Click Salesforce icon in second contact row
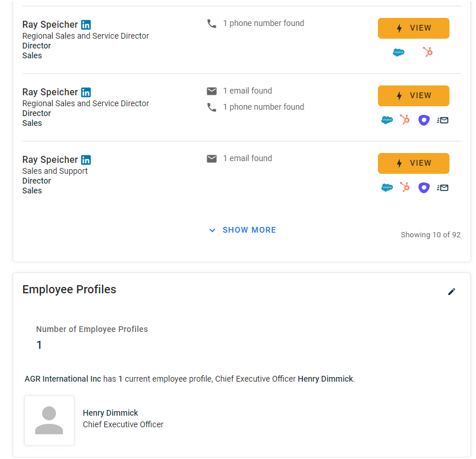 [x=387, y=120]
